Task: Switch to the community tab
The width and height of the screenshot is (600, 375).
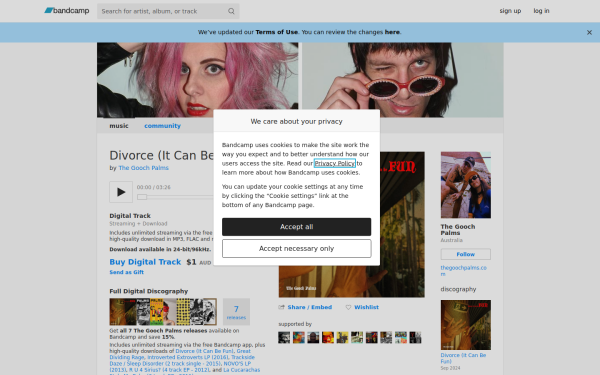Action: click(162, 126)
